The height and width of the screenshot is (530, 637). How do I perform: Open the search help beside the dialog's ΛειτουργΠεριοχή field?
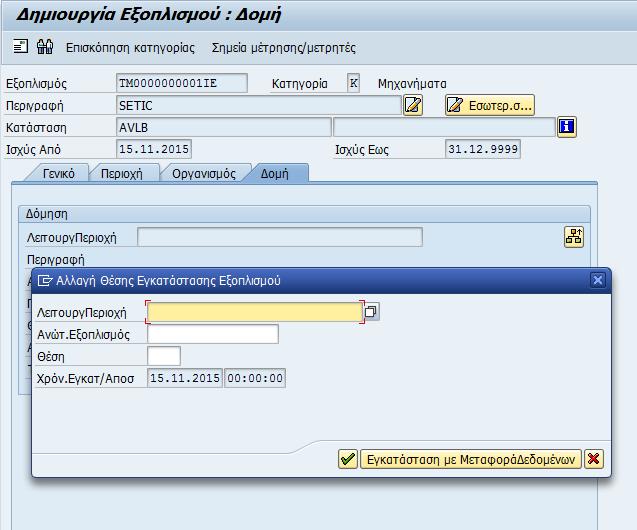coord(371,312)
